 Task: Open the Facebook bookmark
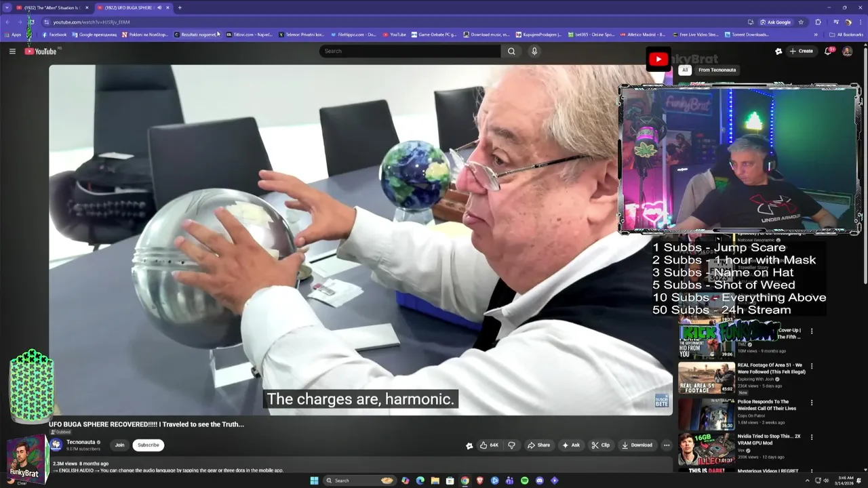(x=54, y=35)
